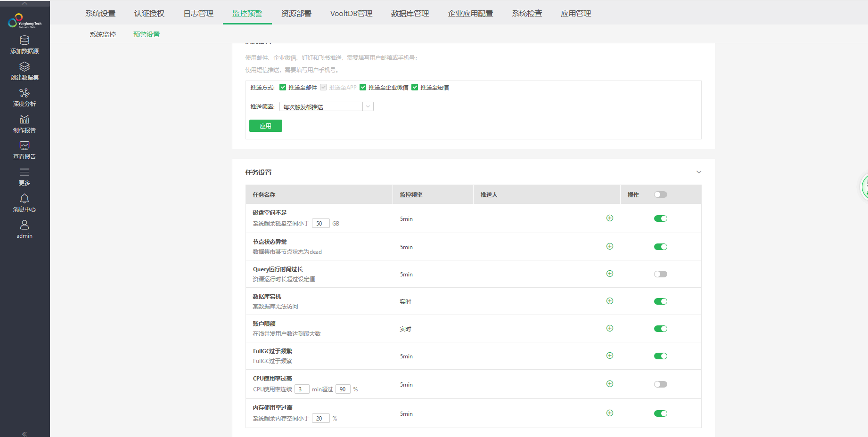868x437 pixels.
Task: Open the 企业应用配置 tab
Action: click(x=470, y=13)
